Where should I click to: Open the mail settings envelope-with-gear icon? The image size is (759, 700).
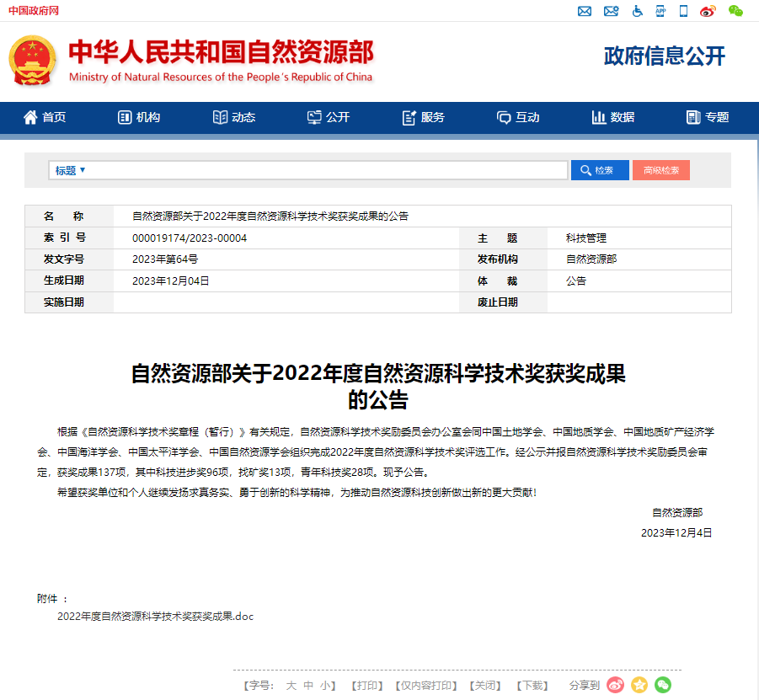(611, 11)
